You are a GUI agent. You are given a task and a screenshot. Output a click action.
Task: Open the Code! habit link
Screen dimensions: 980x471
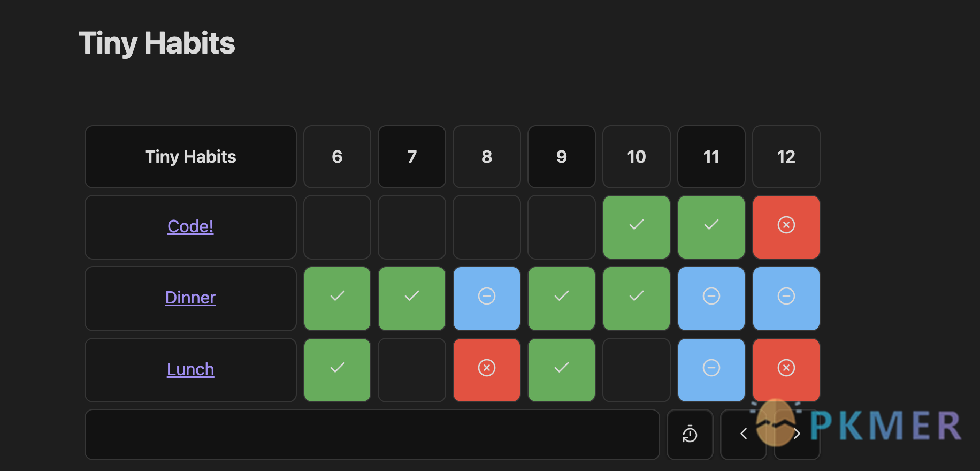[x=190, y=226]
